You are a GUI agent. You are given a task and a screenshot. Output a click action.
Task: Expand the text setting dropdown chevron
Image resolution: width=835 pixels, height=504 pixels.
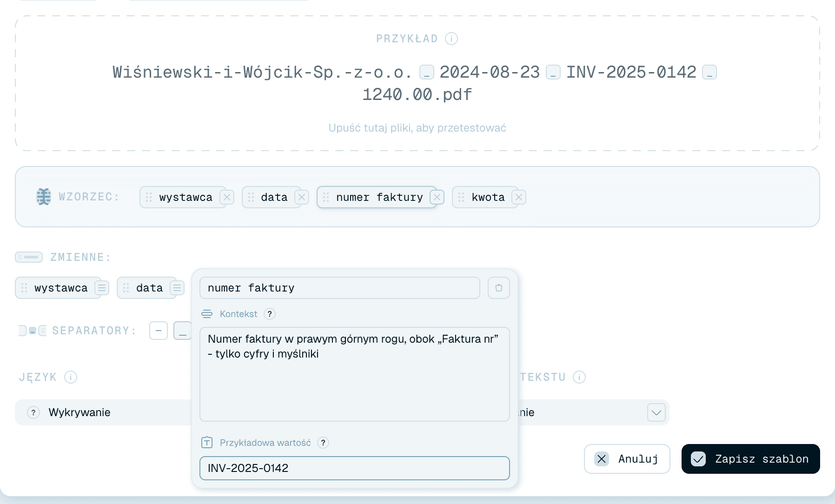(656, 412)
